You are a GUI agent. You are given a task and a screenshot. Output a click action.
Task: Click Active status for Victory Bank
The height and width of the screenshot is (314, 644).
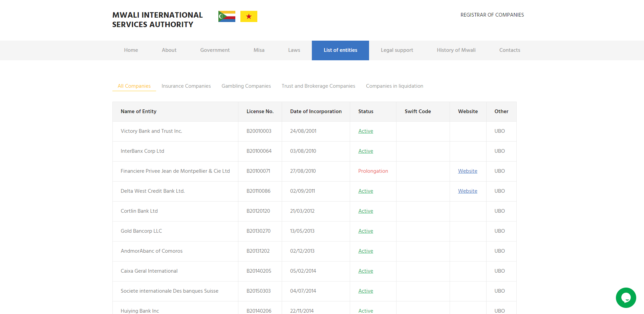click(x=365, y=131)
